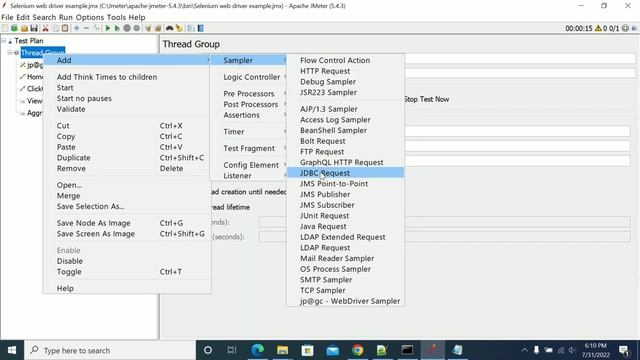
Task: Click the Search binoculars icon
Action: (x=169, y=28)
